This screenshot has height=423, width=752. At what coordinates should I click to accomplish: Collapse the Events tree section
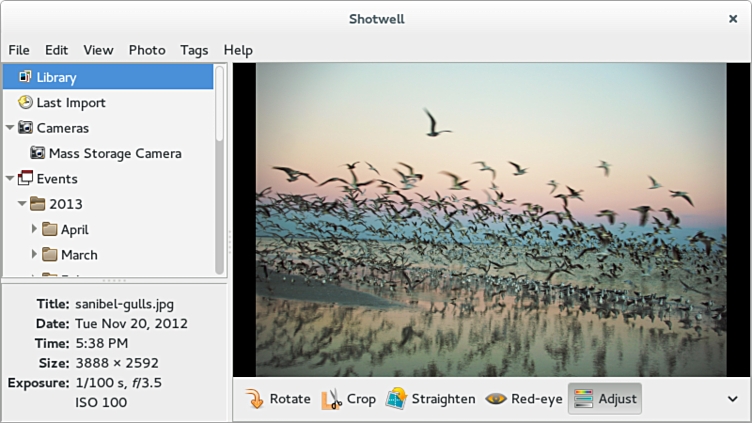click(10, 179)
